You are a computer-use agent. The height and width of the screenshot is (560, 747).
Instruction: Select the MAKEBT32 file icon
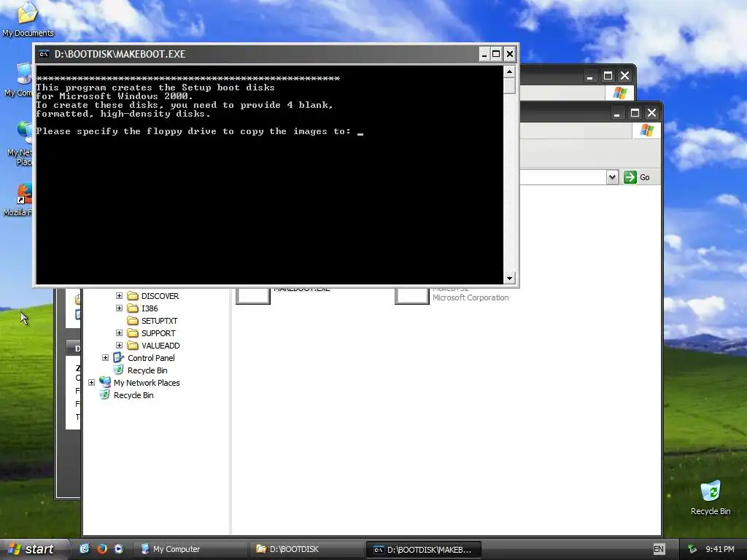[411, 295]
